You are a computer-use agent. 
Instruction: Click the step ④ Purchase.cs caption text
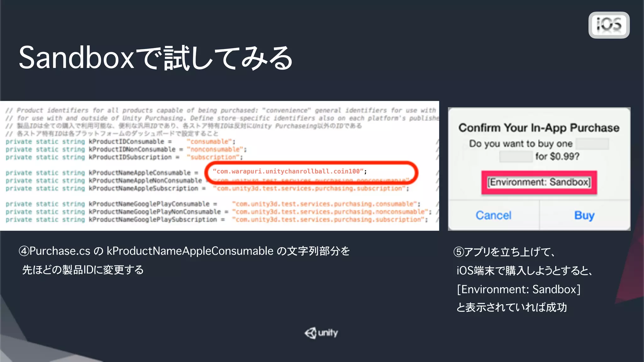coord(184,251)
